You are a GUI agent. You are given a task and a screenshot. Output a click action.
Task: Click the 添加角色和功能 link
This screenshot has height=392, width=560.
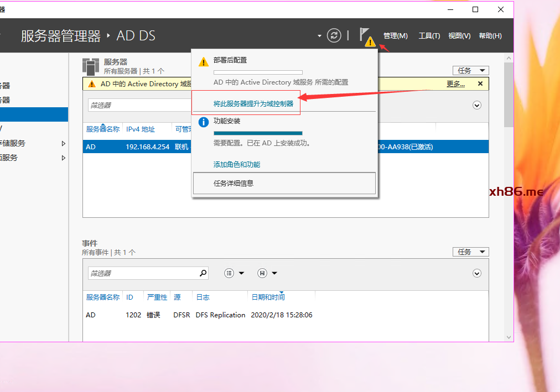(237, 164)
